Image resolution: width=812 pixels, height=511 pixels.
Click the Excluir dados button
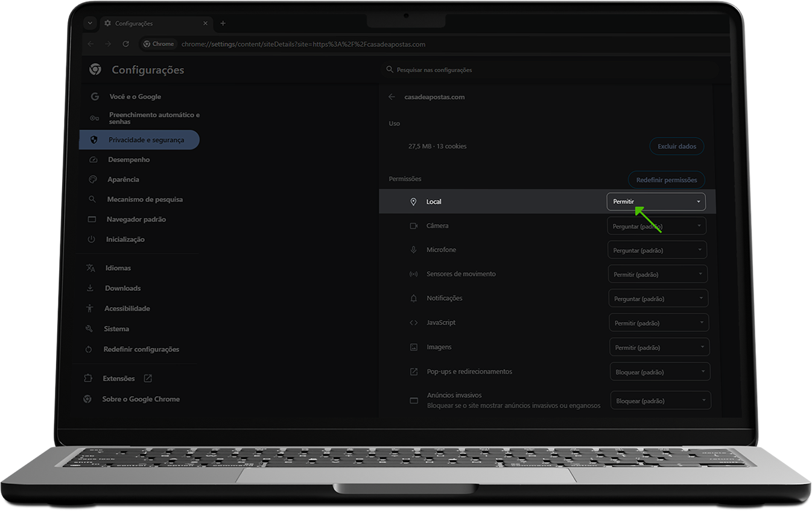tap(677, 147)
